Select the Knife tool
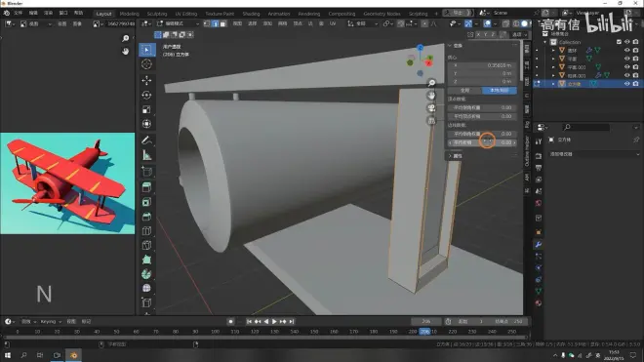The width and height of the screenshot is (644, 362). tap(146, 245)
